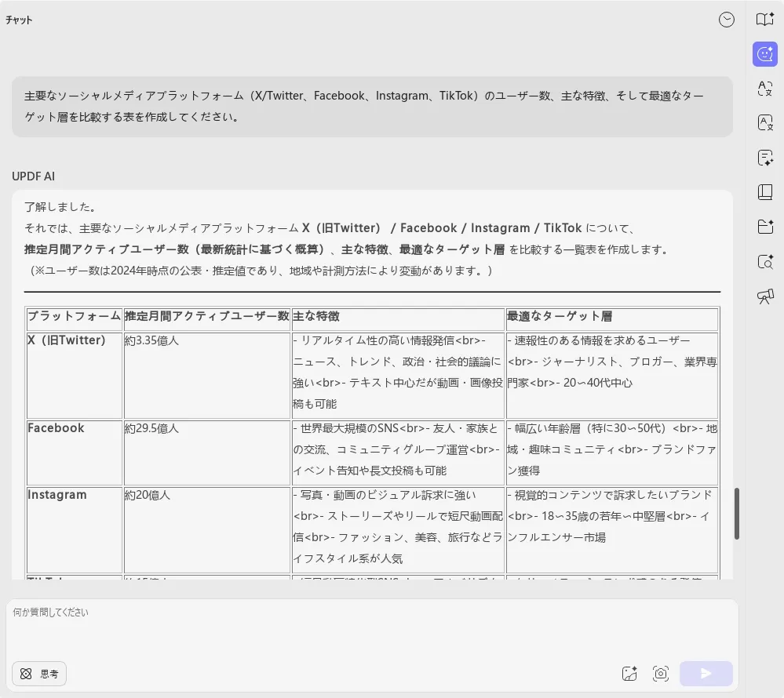784x698 pixels.
Task: Launch the AI search tool
Action: (x=764, y=261)
